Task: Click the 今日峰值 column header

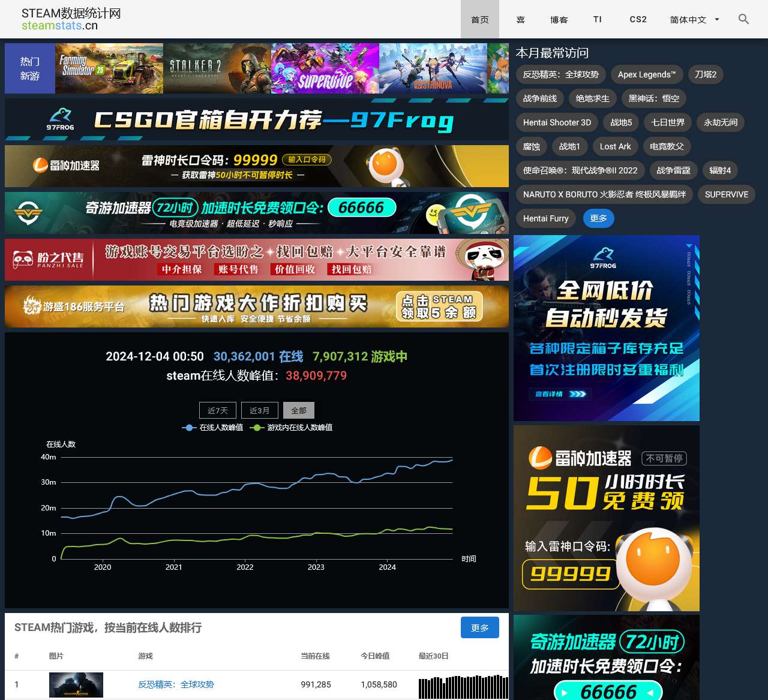Action: (375, 656)
